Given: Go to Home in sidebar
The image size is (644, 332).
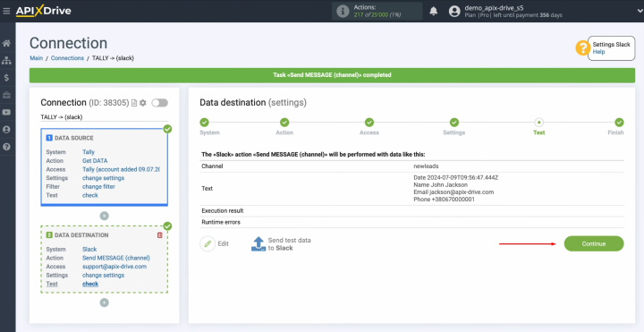Looking at the screenshot, I should tap(6, 44).
